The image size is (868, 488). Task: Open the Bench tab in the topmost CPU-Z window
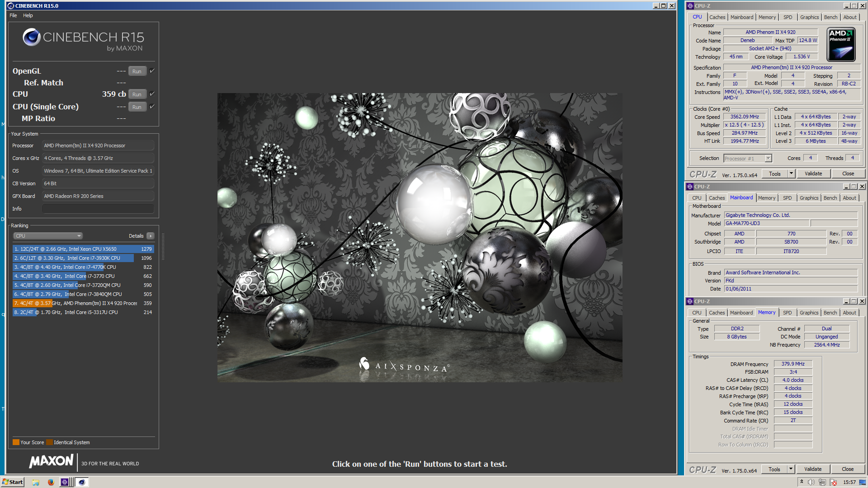830,17
